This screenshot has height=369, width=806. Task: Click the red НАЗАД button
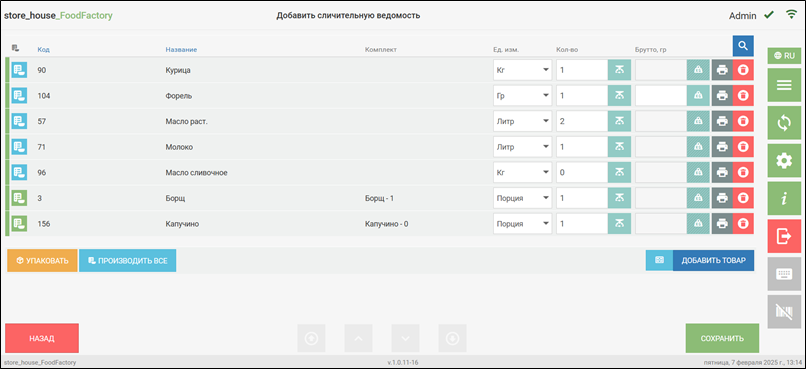42,338
